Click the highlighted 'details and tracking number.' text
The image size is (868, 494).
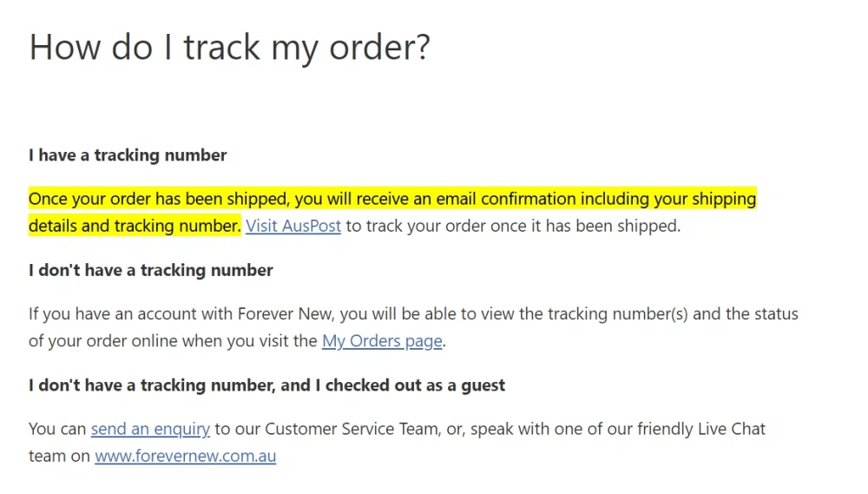point(135,226)
